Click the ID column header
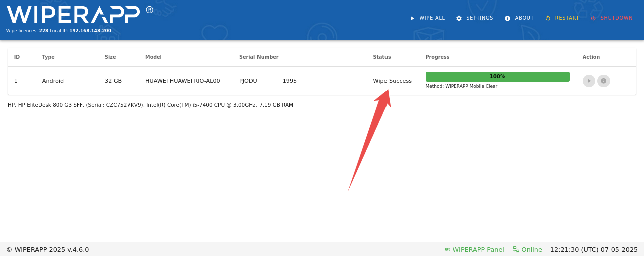 pyautogui.click(x=17, y=57)
